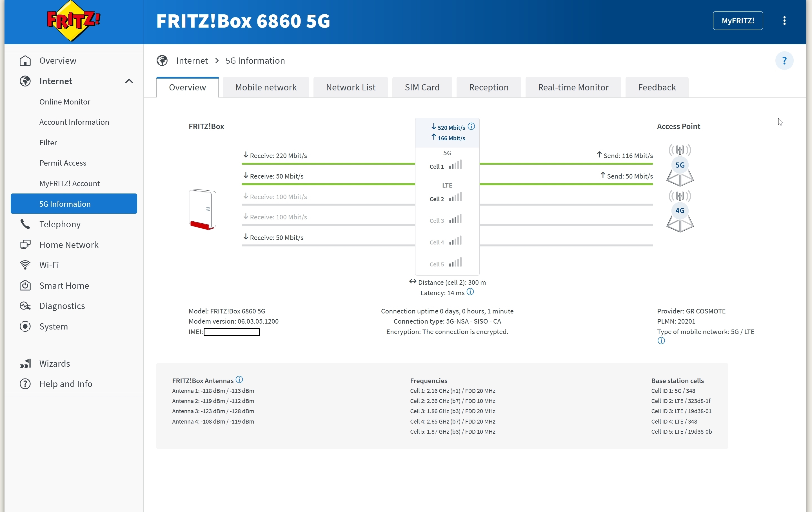
Task: Open the three-dot menu in the header
Action: (784, 21)
